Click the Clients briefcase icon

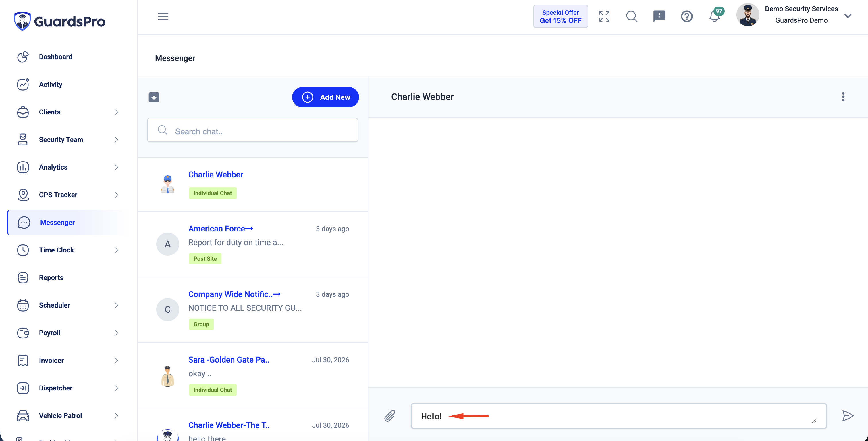(23, 112)
